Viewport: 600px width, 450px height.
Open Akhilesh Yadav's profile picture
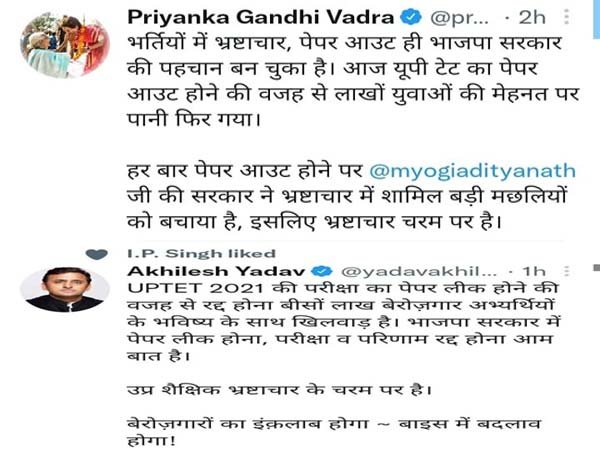click(x=65, y=289)
